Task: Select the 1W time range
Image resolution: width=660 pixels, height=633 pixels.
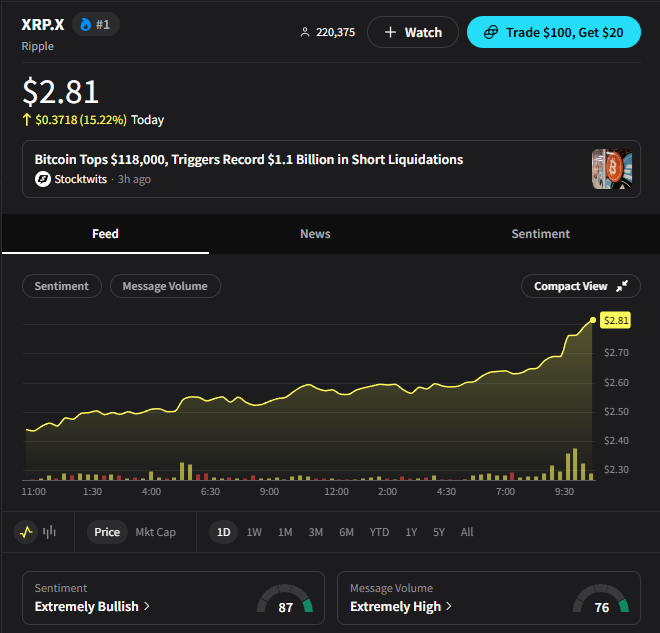Action: [x=254, y=532]
